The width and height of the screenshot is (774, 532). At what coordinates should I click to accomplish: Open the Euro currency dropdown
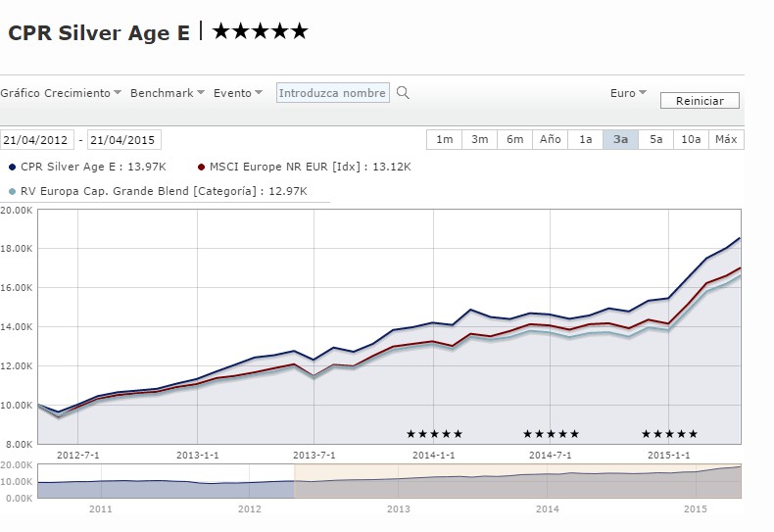pos(628,93)
